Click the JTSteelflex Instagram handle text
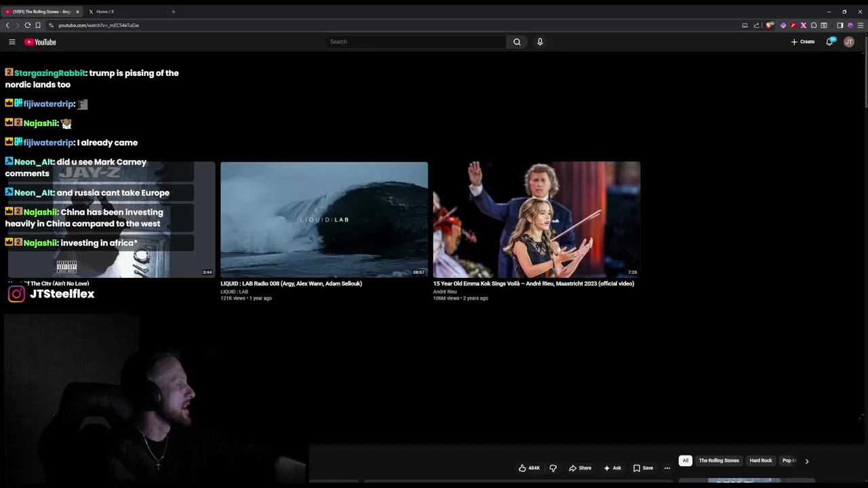Image resolution: width=868 pixels, height=488 pixels. click(62, 293)
